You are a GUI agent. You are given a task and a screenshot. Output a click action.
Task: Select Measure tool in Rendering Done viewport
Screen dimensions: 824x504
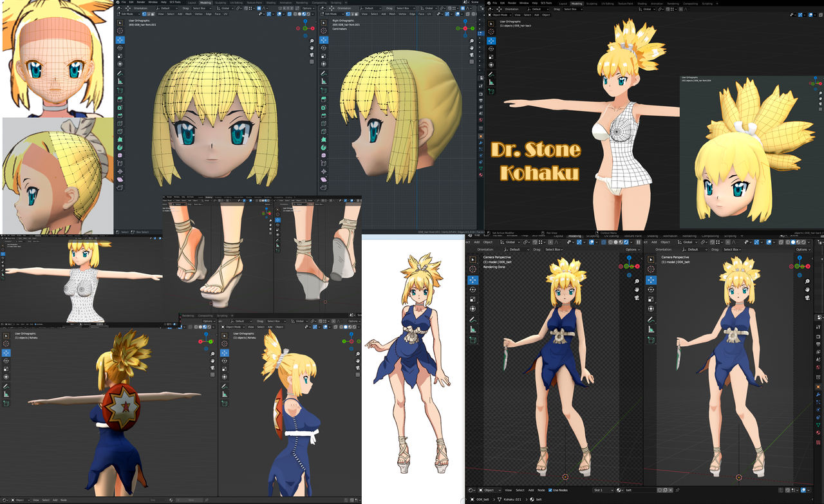click(x=473, y=329)
